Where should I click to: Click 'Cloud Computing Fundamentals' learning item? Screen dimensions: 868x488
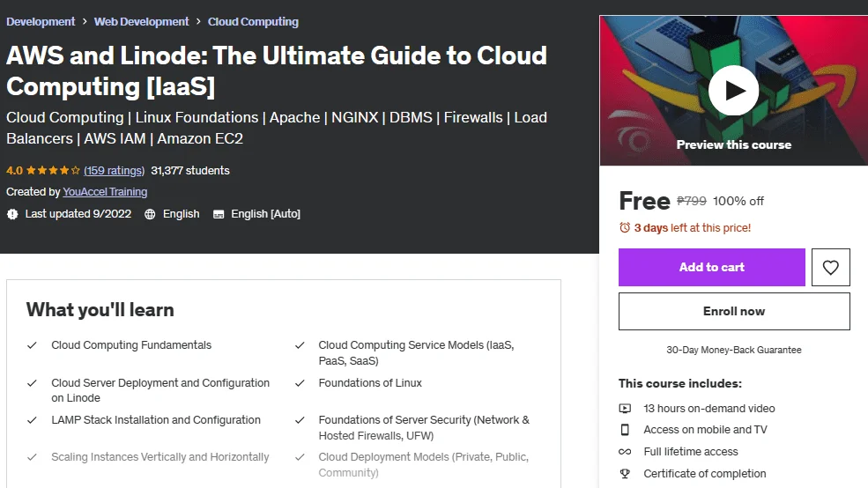point(131,345)
